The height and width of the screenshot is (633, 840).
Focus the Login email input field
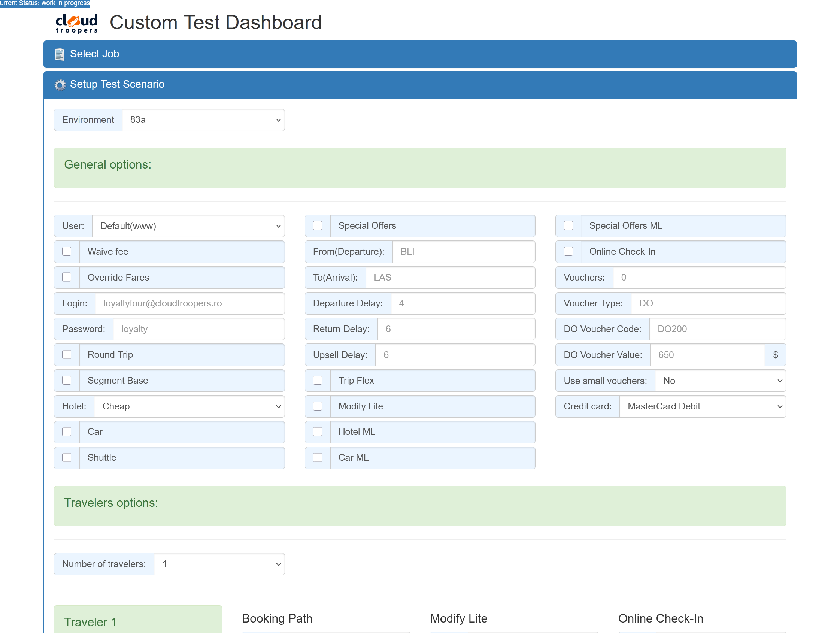190,303
